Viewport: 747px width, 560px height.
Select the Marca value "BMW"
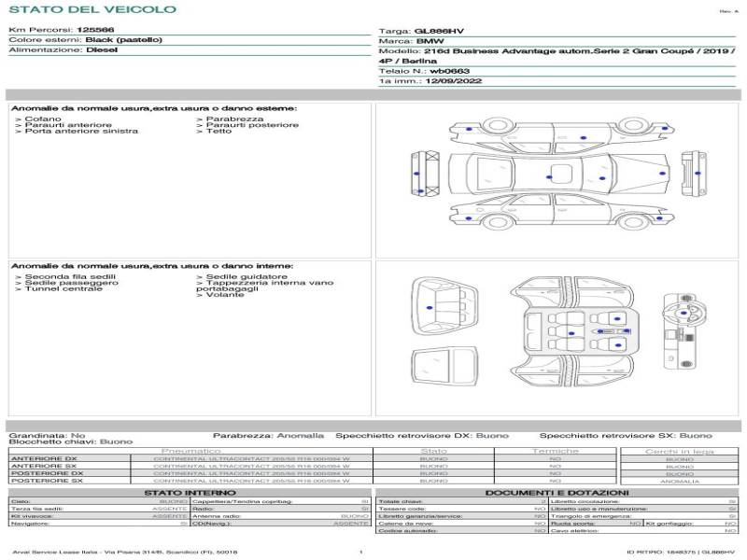coord(430,41)
